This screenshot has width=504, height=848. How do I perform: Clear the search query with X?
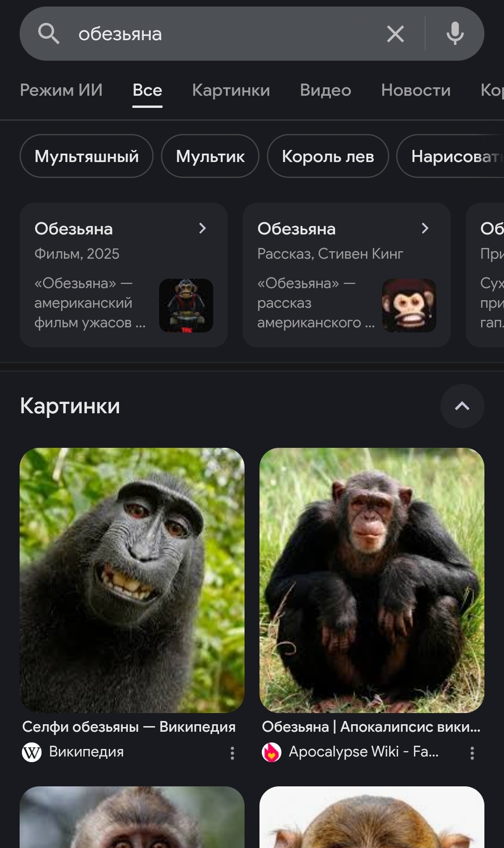[x=395, y=34]
